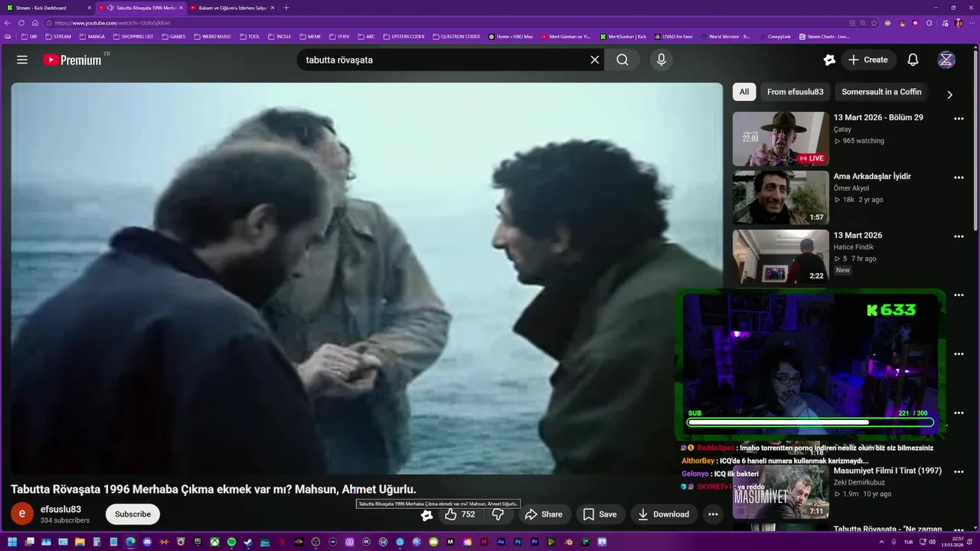Close the Tabutta Rövaşata browser tab
980x551 pixels.
tap(181, 8)
